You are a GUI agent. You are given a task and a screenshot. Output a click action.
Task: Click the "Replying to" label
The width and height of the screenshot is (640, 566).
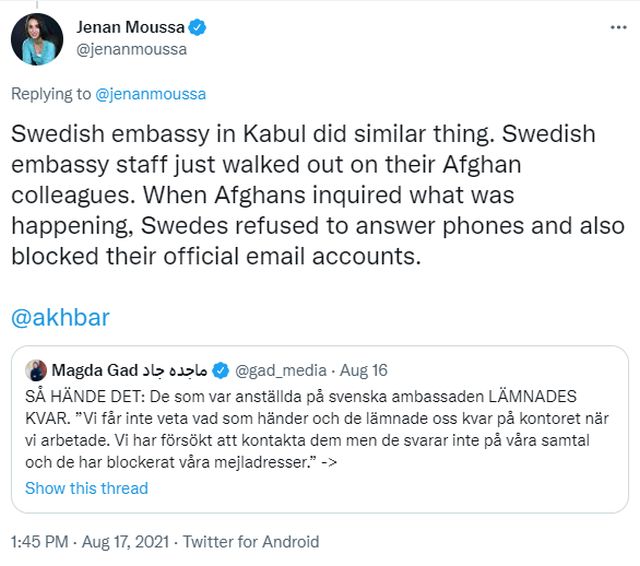pos(51,94)
